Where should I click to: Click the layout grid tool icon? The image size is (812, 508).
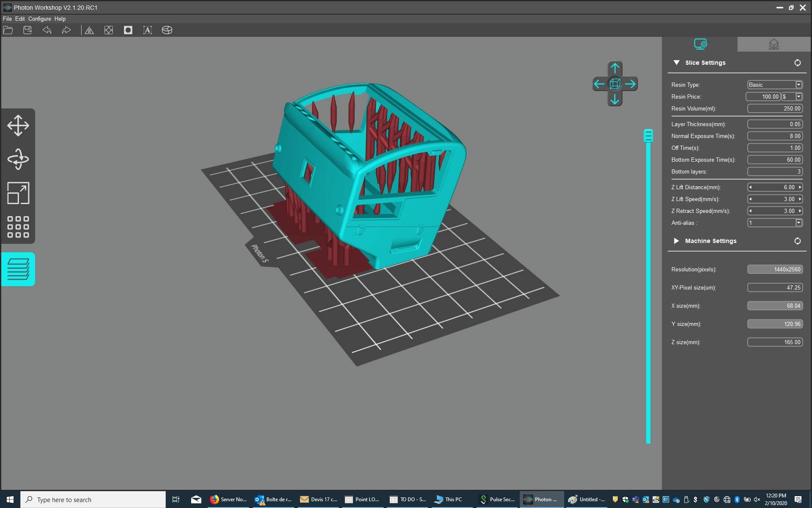click(18, 227)
